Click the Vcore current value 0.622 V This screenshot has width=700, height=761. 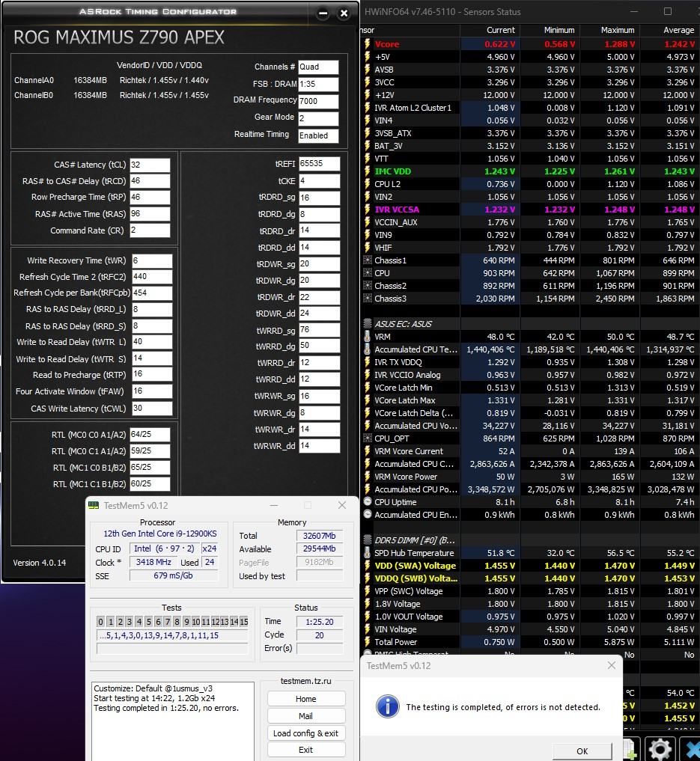point(500,44)
